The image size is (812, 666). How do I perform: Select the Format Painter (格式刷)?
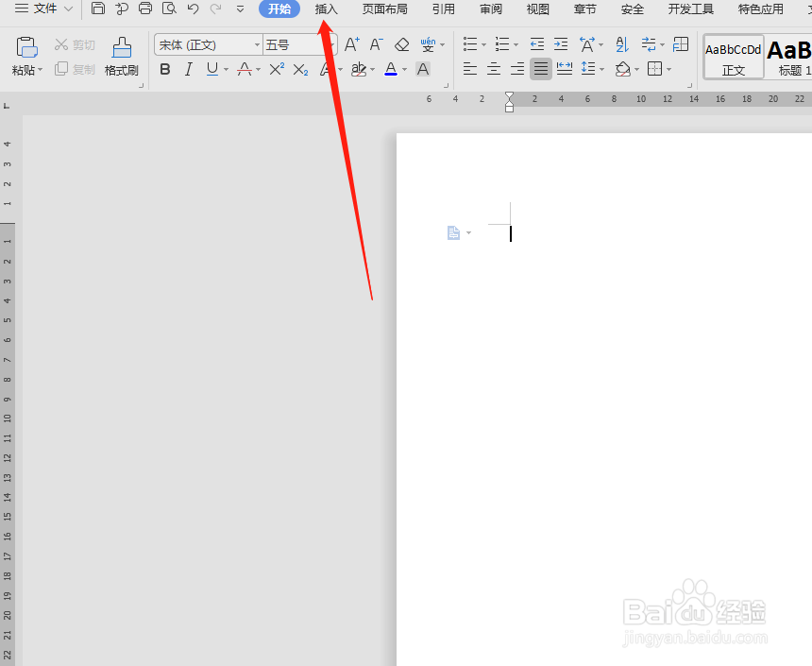[122, 56]
